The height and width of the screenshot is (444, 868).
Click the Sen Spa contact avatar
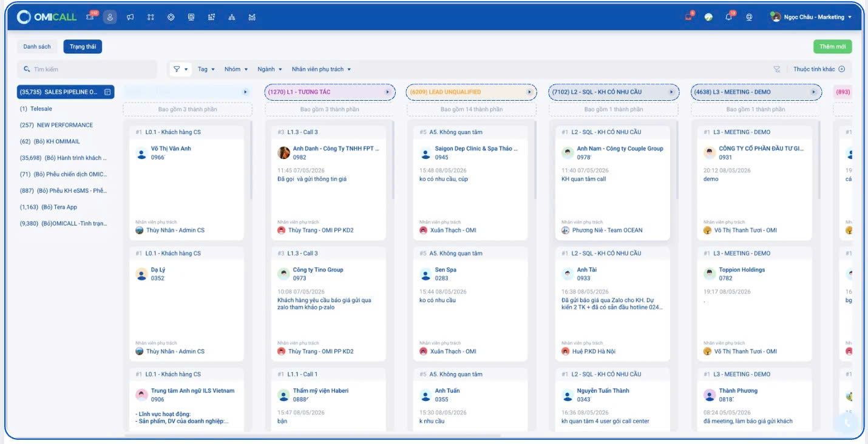tap(426, 274)
